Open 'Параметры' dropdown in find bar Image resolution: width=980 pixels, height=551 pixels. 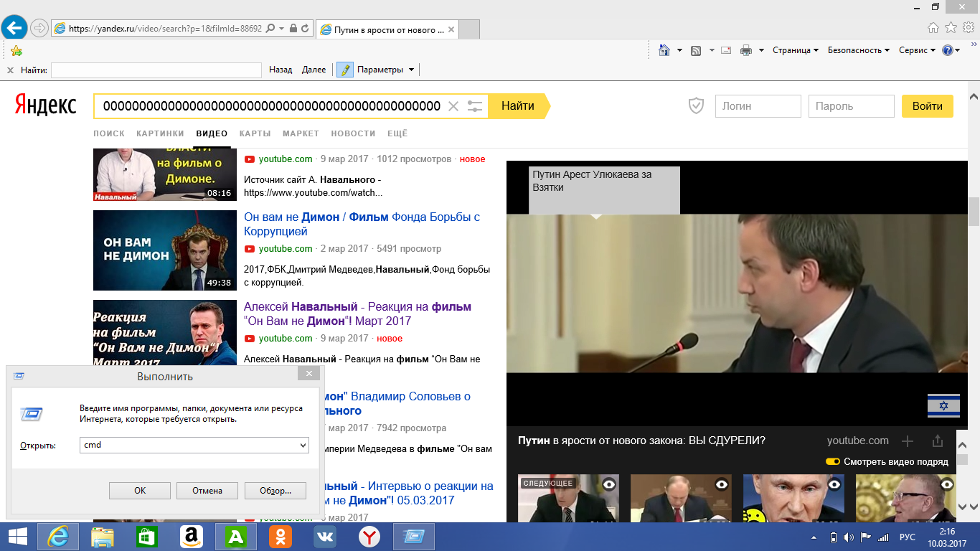pyautogui.click(x=386, y=70)
